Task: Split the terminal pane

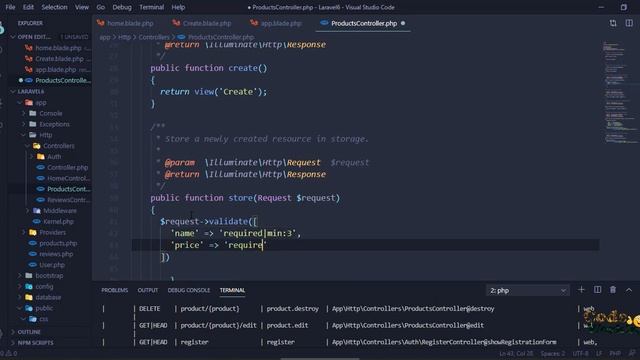Action: click(x=598, y=290)
